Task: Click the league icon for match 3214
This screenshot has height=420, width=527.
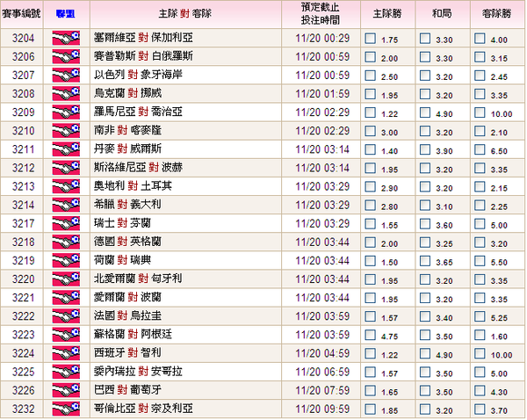Action: (66, 205)
